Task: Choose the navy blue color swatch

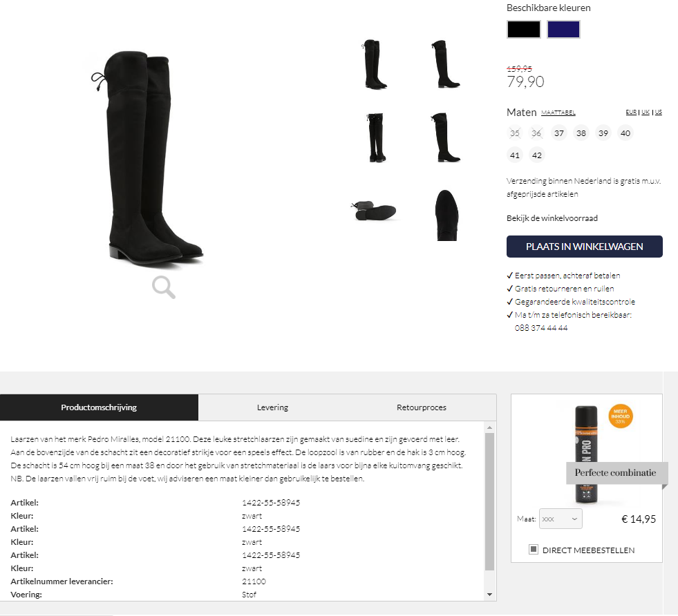Action: tap(563, 30)
